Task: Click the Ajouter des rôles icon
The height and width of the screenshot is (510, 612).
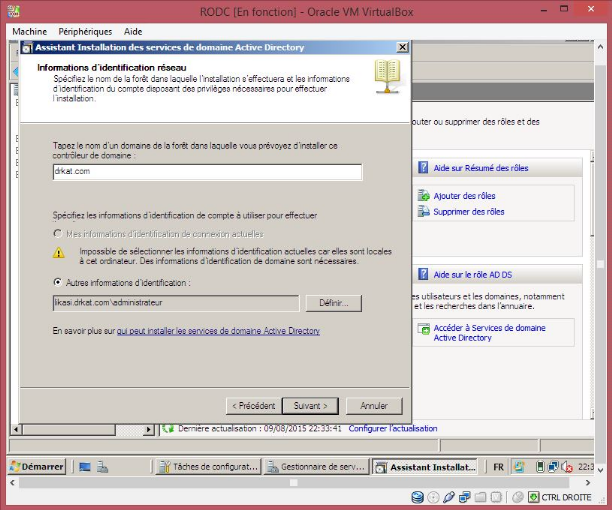Action: point(425,196)
